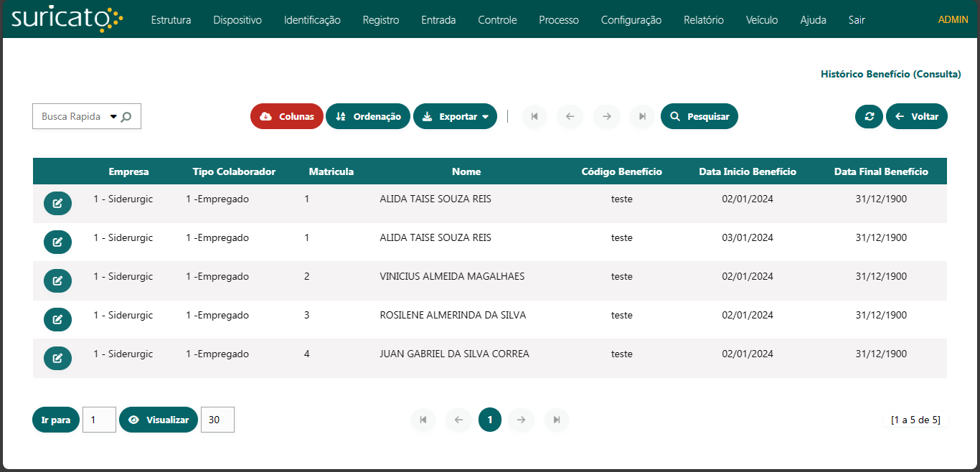Click the Voltar button
This screenshot has height=472, width=980.
917,116
